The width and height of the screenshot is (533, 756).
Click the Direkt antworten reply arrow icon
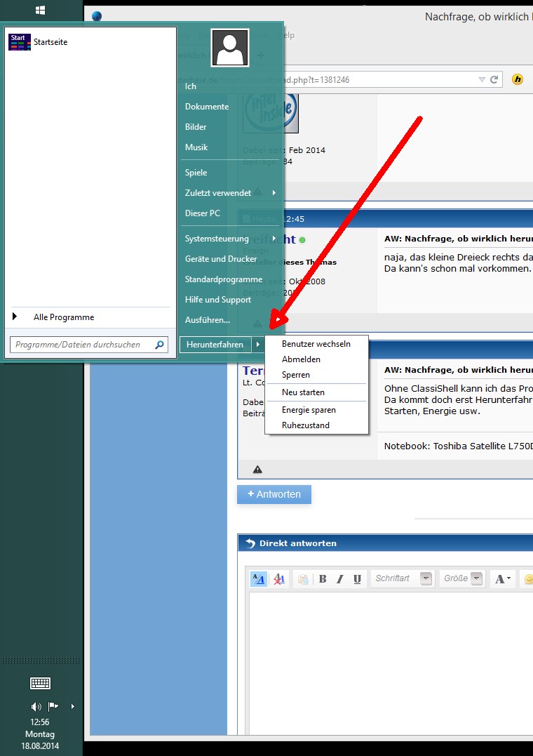click(250, 543)
